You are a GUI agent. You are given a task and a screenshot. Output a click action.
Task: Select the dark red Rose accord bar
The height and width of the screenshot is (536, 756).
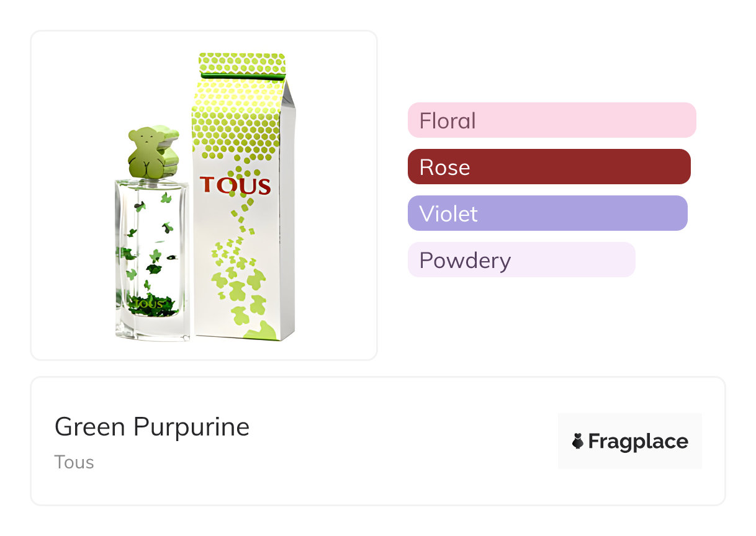click(549, 167)
